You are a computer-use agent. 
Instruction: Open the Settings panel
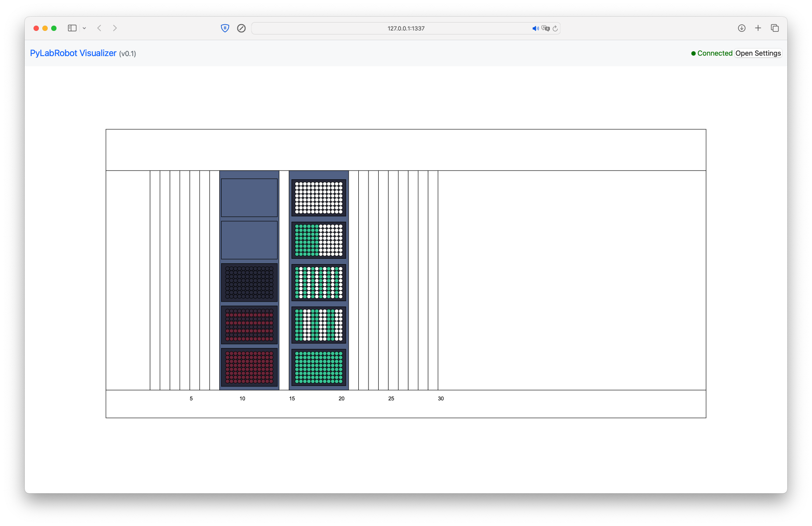[758, 53]
